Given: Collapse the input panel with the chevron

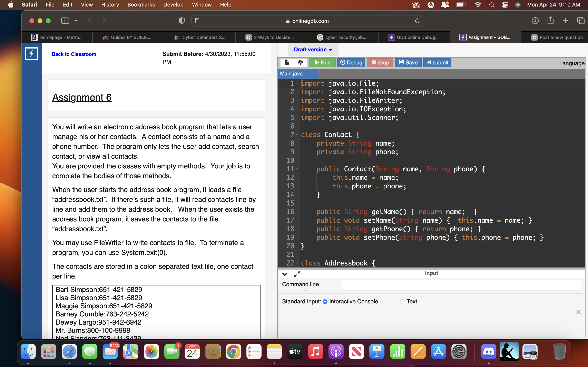Looking at the screenshot, I should tap(285, 274).
